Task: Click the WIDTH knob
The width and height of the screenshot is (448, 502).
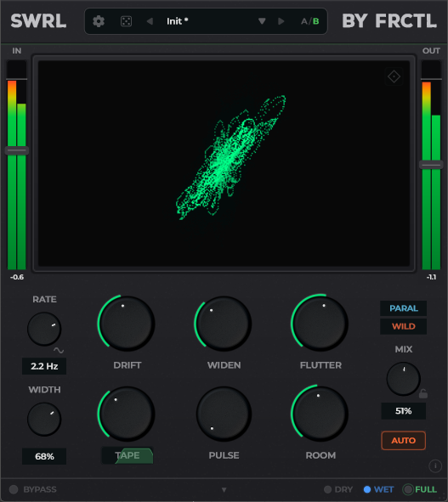Action: pyautogui.click(x=44, y=419)
